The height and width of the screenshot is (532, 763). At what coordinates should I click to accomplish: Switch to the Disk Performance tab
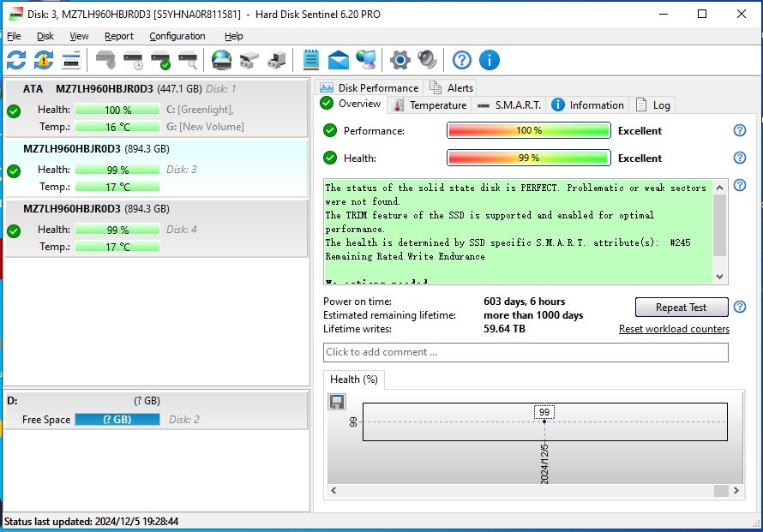369,87
